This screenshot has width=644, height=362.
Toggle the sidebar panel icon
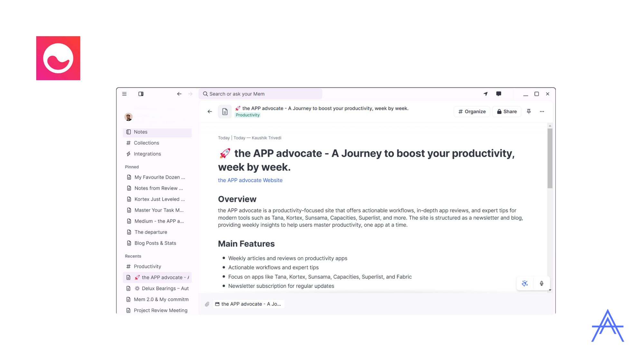pos(141,94)
